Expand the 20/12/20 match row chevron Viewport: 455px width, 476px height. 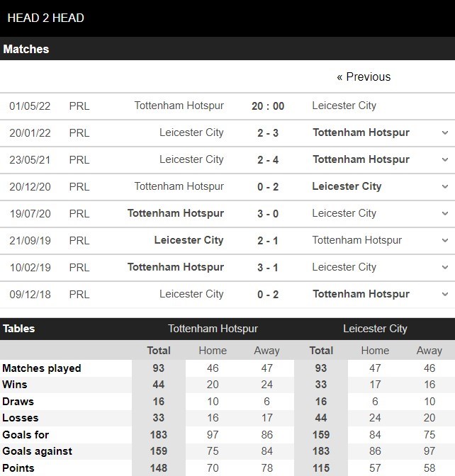tap(444, 186)
